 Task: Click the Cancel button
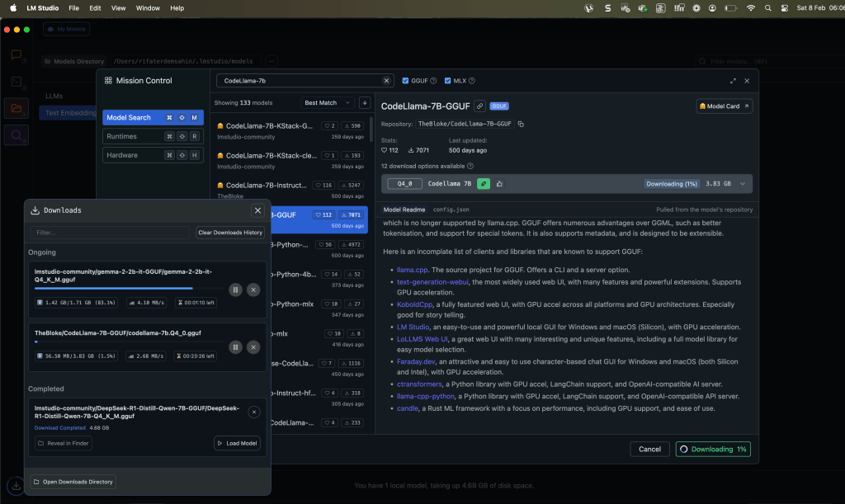click(x=649, y=449)
